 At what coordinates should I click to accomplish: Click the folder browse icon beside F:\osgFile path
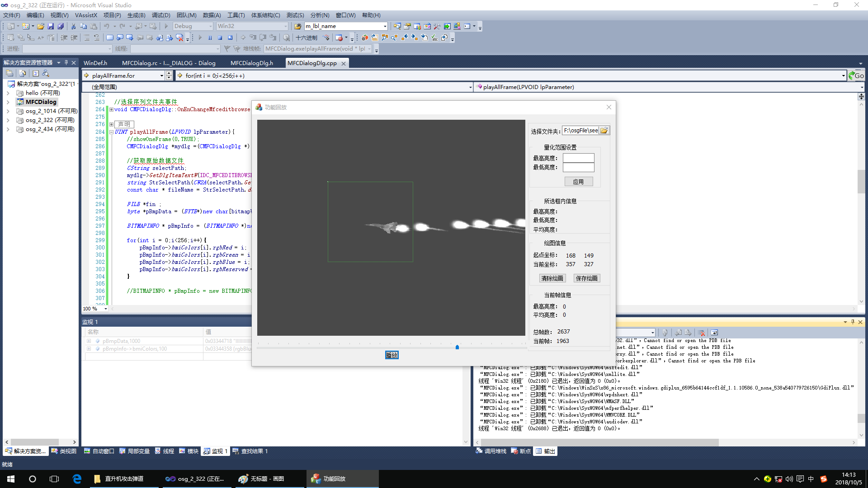604,131
